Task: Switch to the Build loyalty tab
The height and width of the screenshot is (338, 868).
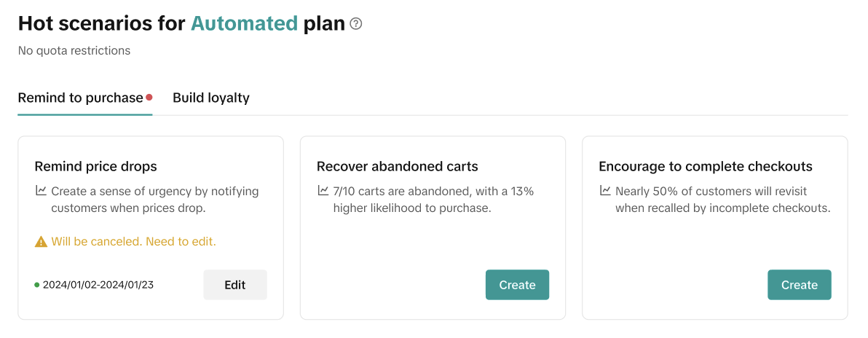Action: pos(210,98)
